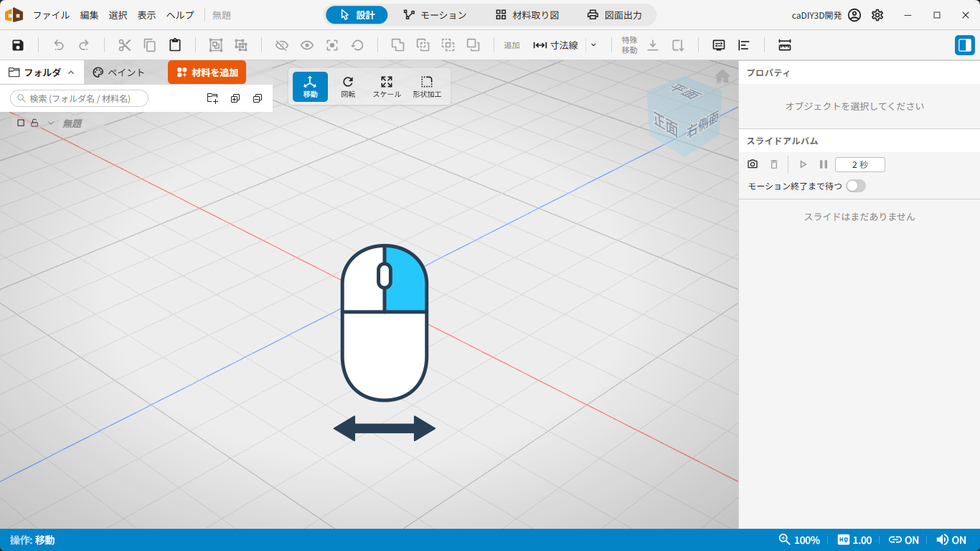The height and width of the screenshot is (551, 980).
Task: Collapse the フォルダ tab chevron
Action: coord(71,72)
